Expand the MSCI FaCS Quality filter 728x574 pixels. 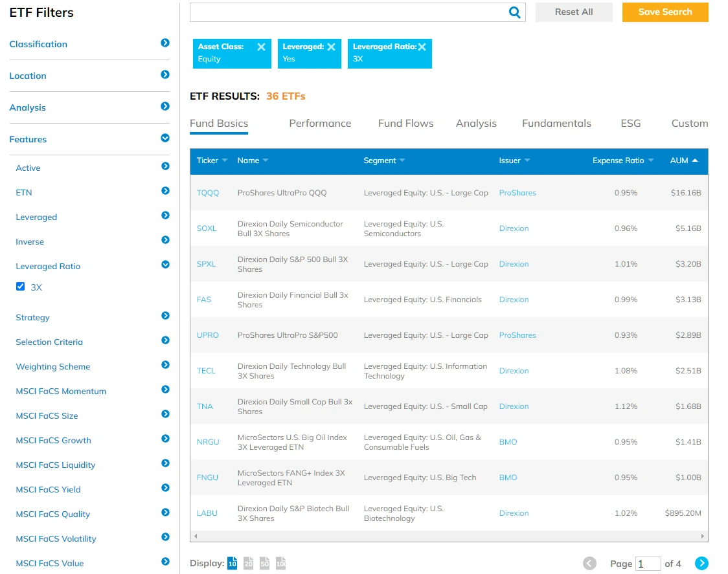point(165,513)
